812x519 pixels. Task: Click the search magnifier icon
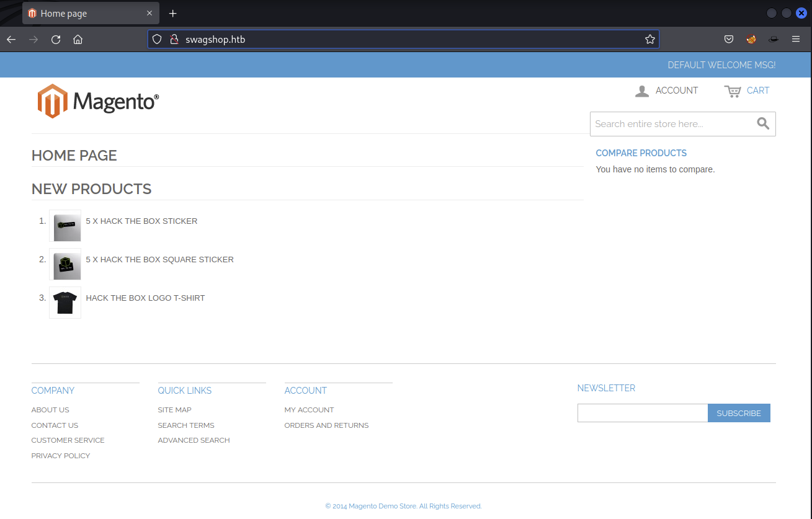[x=763, y=123]
